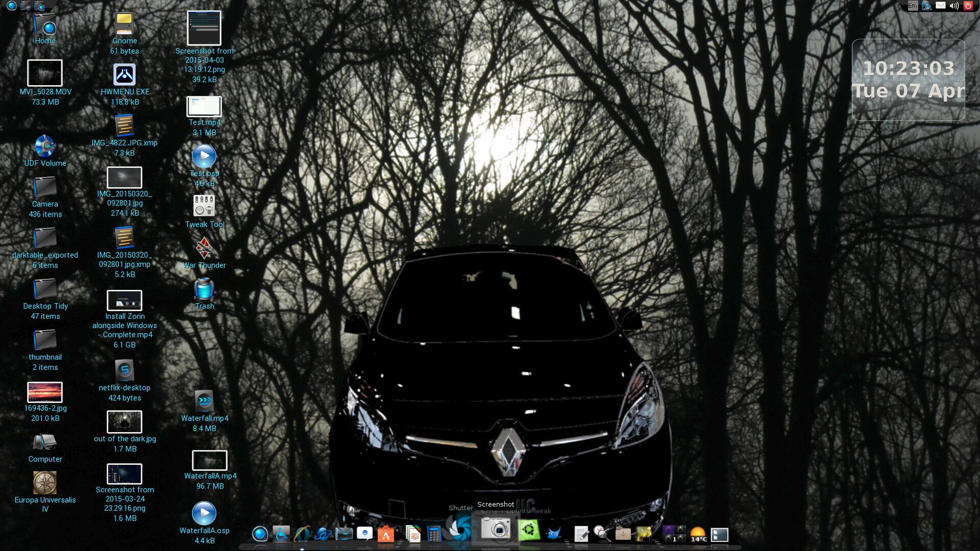The height and width of the screenshot is (551, 980).
Task: Open War Thunder desktop launcher
Action: point(204,248)
